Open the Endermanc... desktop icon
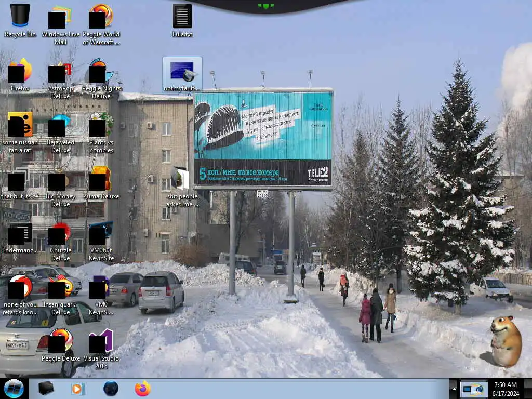The height and width of the screenshot is (399, 532). click(20, 237)
